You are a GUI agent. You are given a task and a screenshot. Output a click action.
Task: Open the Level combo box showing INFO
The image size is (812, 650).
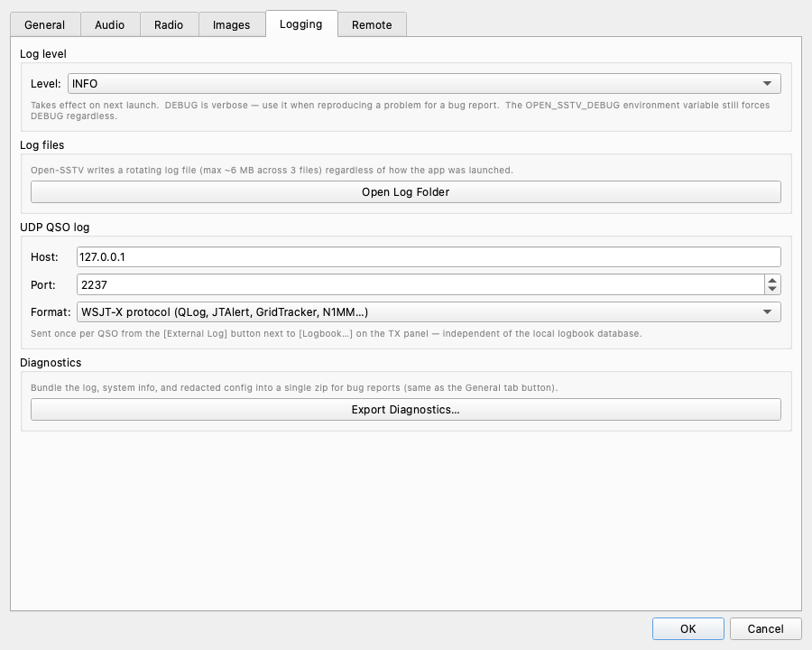(424, 83)
